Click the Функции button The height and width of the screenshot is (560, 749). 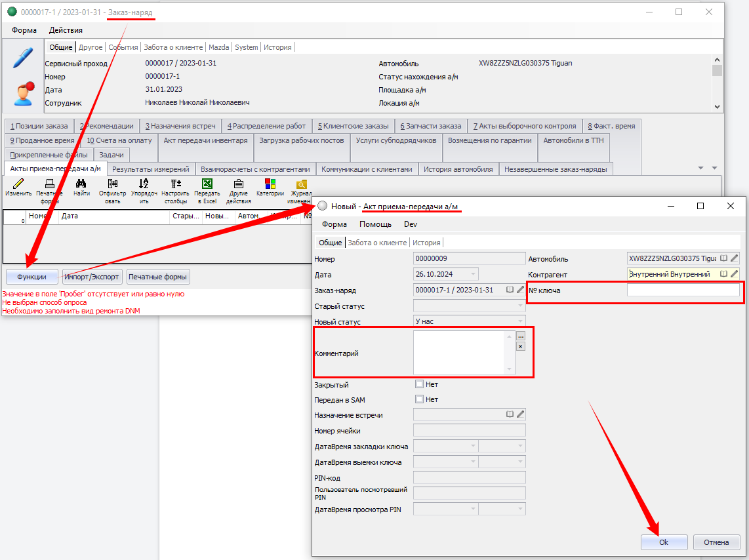31,277
